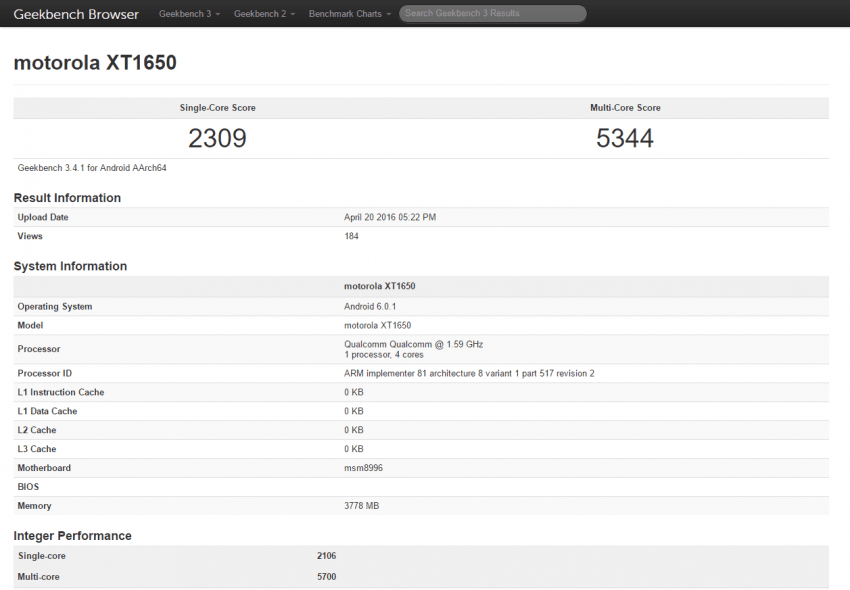Select the motorola XT1650 table column header
This screenshot has height=590, width=850.
pos(379,286)
